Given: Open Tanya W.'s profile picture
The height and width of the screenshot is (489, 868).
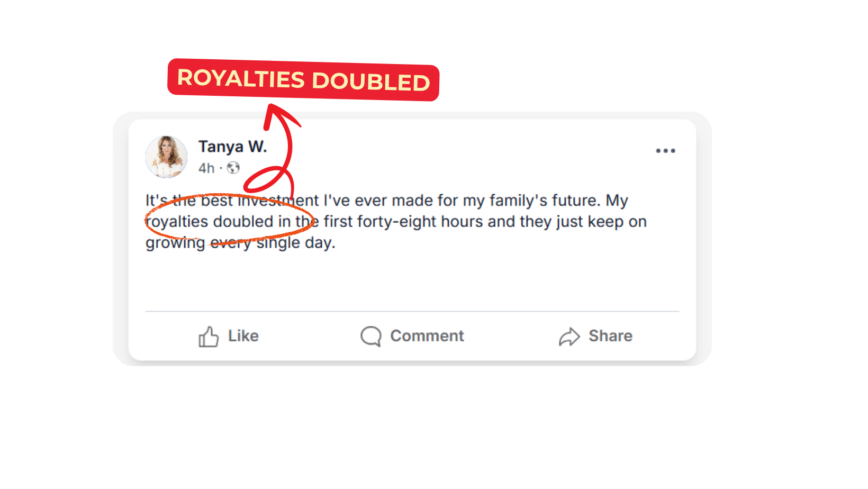Looking at the screenshot, I should (167, 157).
